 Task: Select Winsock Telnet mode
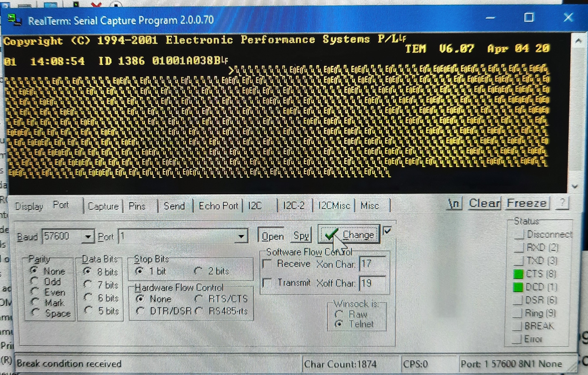point(339,324)
